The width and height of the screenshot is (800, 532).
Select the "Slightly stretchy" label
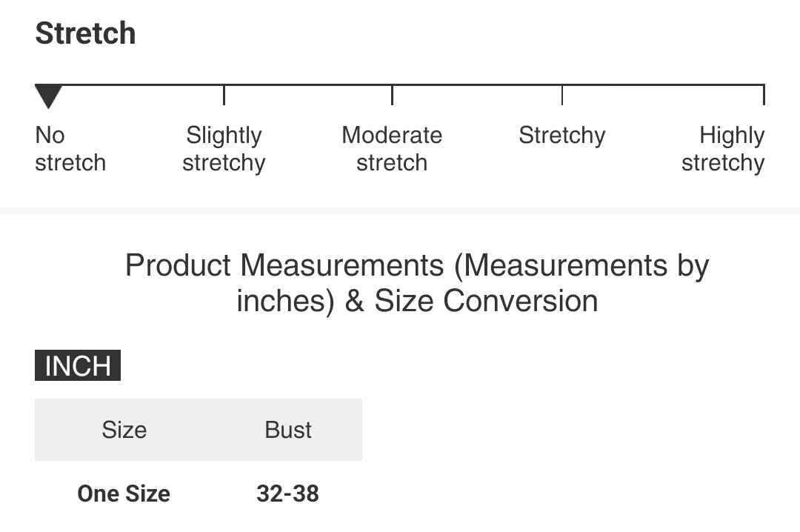pos(224,149)
